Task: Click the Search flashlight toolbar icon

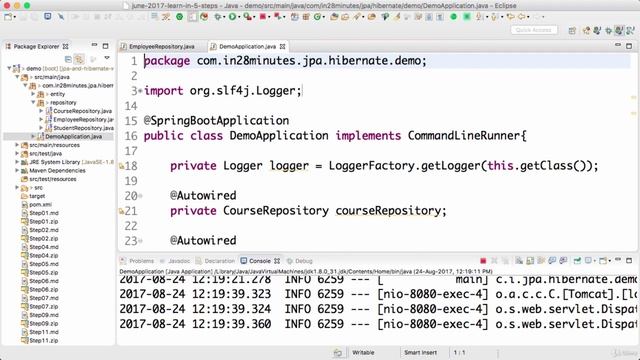Action: (x=356, y=17)
